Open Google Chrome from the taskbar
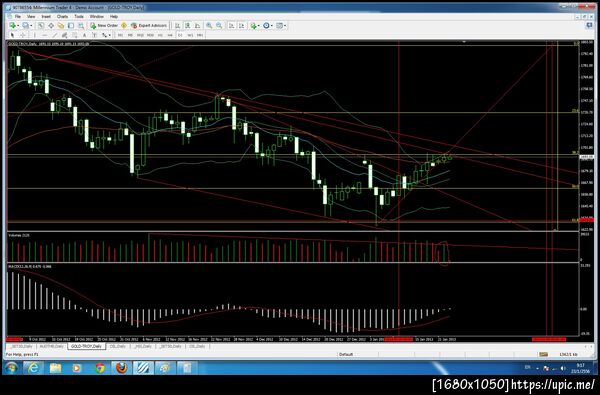This screenshot has width=600, height=395. click(x=99, y=368)
